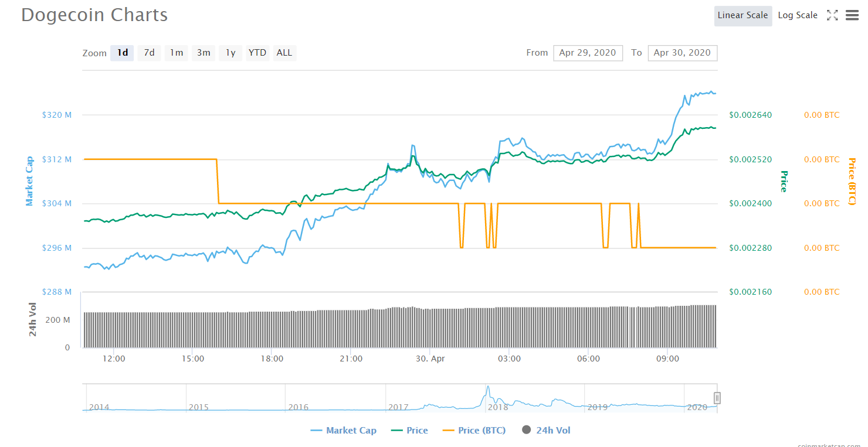Click the $296 M axis label

[x=57, y=248]
